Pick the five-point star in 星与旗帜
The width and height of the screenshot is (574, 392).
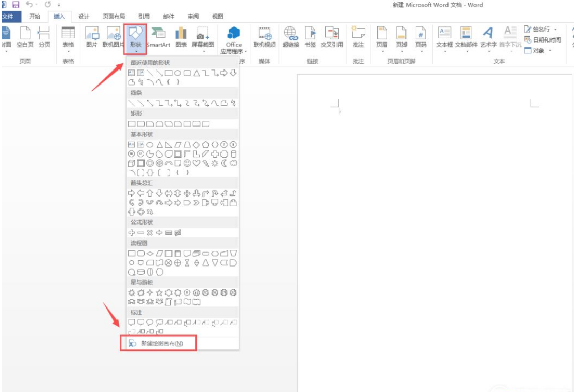(159, 293)
